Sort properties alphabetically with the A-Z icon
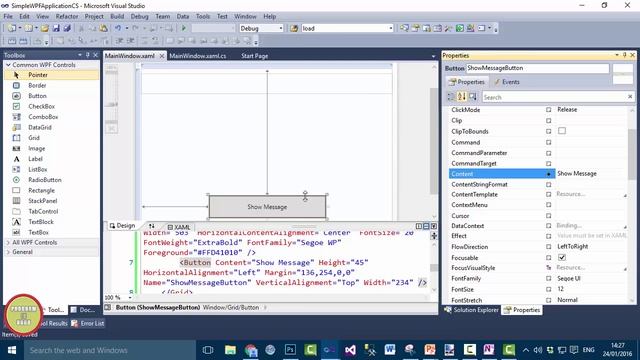 coord(462,97)
